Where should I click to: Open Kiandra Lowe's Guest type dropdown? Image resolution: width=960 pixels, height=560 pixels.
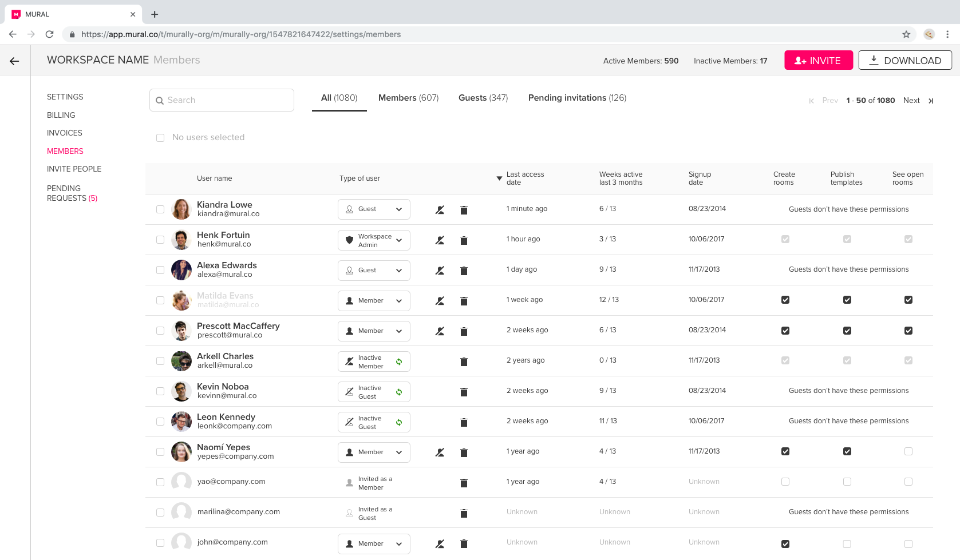click(x=374, y=209)
